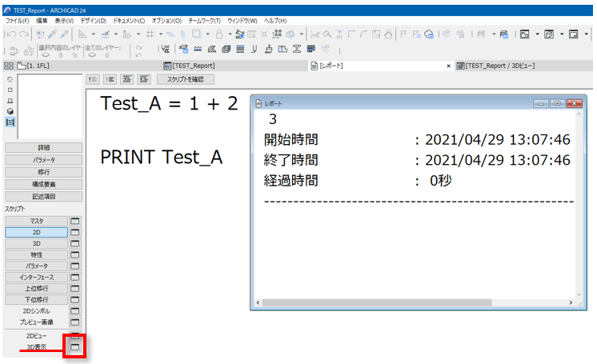Click the スクリプトを確認 button

(186, 79)
